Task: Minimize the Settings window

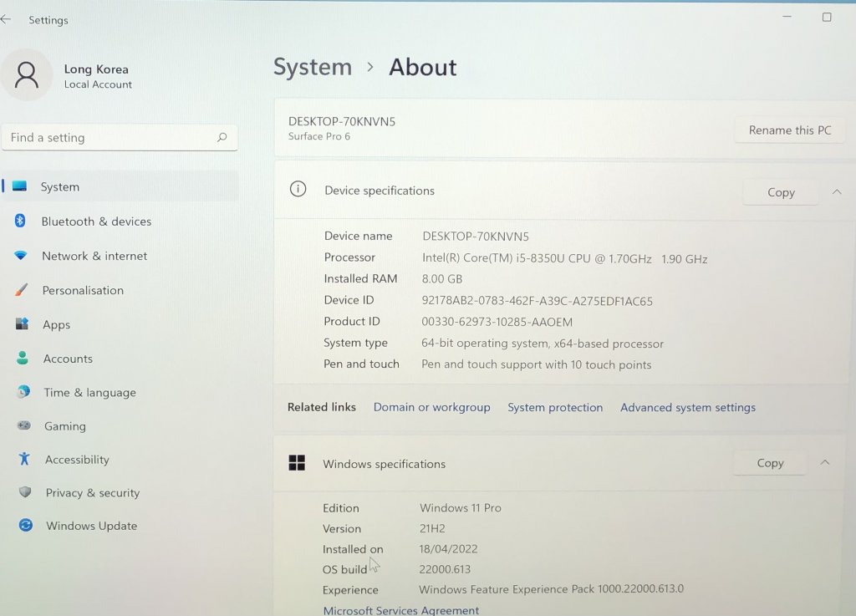Action: point(787,17)
